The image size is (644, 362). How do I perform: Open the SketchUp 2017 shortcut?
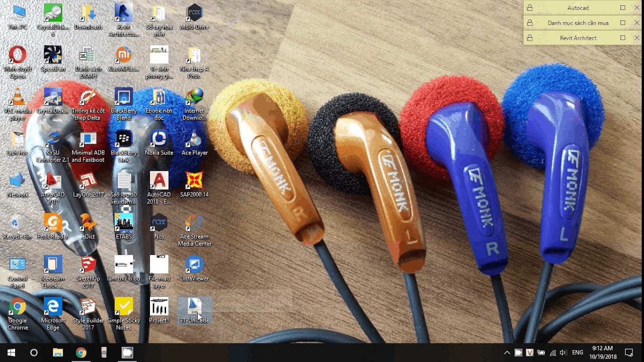[88, 272]
